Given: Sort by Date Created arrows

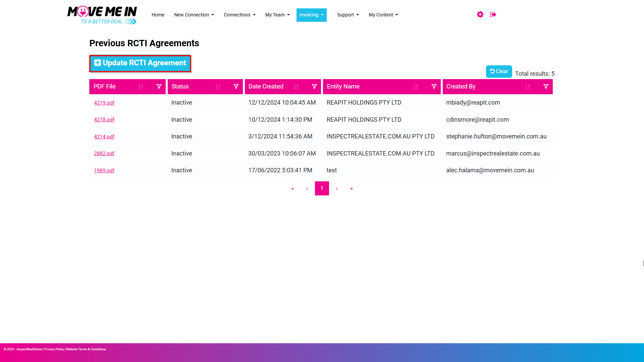Looking at the screenshot, I should 296,87.
